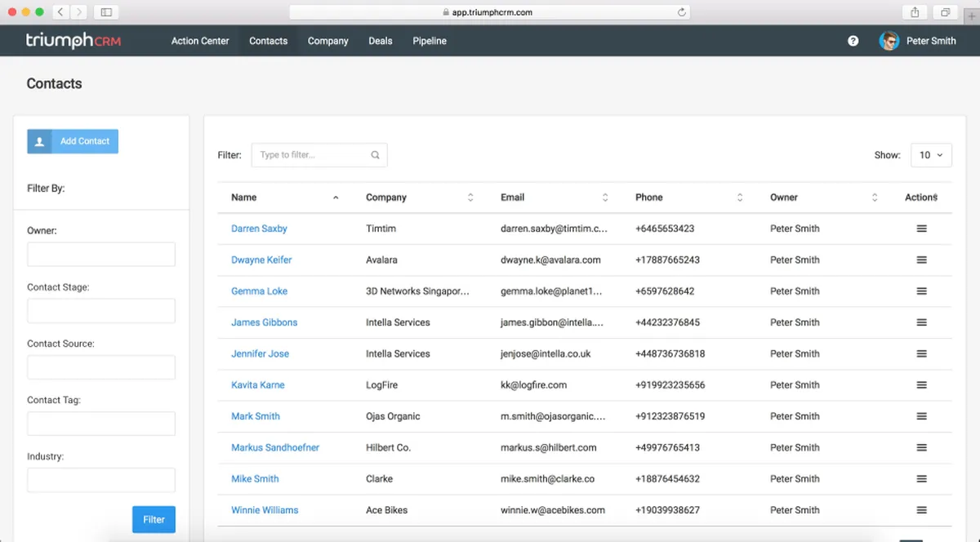The width and height of the screenshot is (980, 542).
Task: Open actions menu for Winnie Williams
Action: [921, 510]
